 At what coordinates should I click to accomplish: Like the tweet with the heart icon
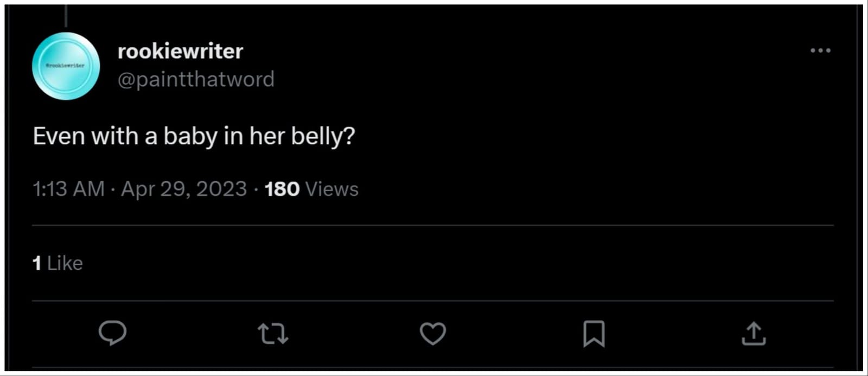433,333
